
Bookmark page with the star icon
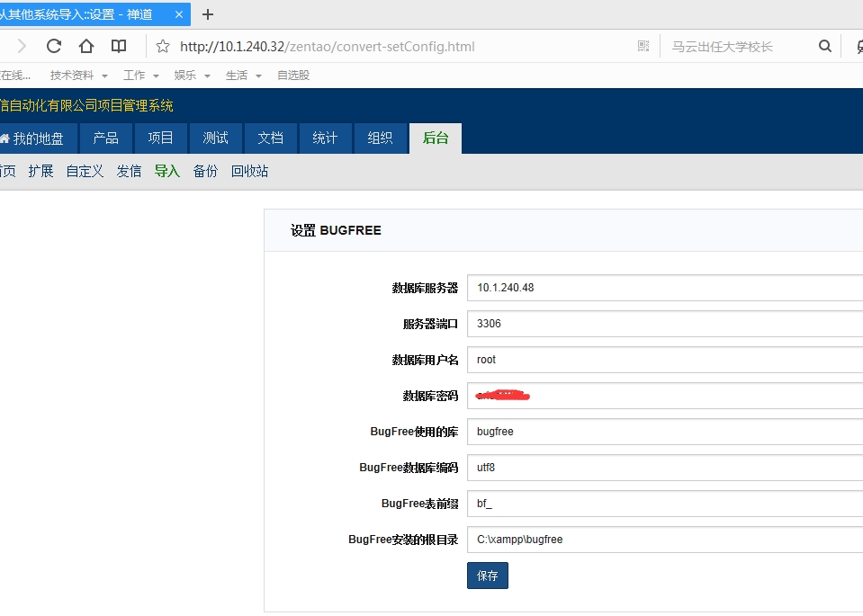click(x=162, y=46)
